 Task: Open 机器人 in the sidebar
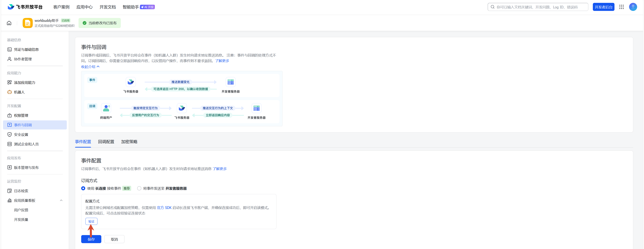pyautogui.click(x=19, y=92)
